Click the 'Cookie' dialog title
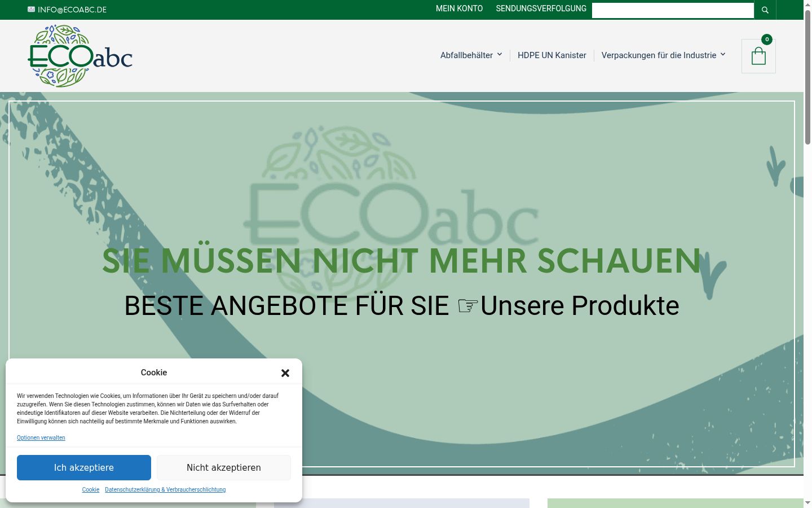 pyautogui.click(x=154, y=373)
